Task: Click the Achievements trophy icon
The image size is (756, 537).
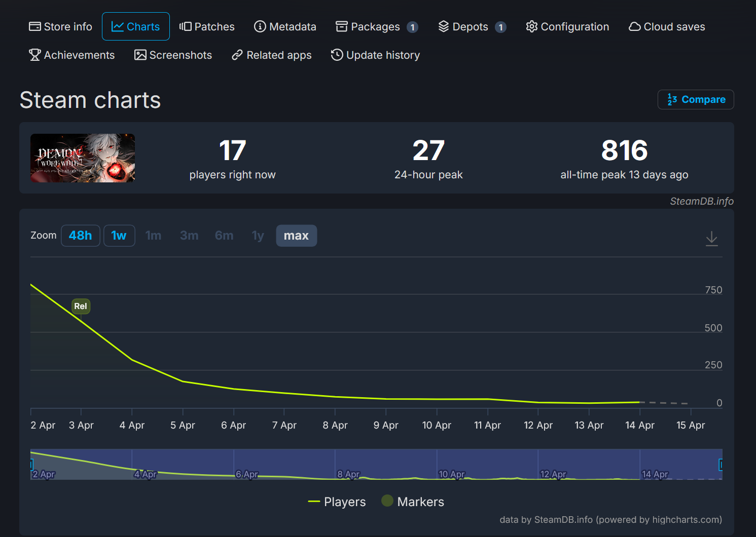Action: click(34, 55)
